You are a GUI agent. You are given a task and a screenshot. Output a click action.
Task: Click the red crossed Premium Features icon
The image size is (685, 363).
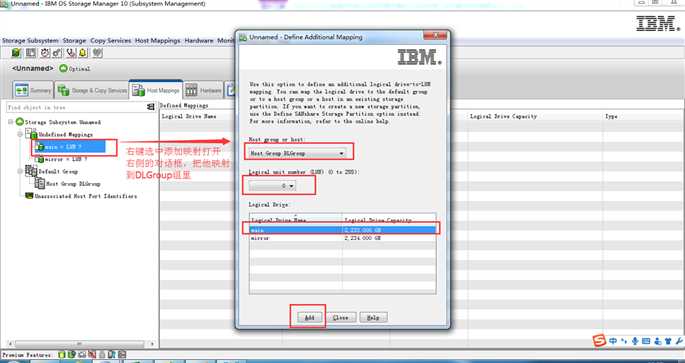[92, 355]
